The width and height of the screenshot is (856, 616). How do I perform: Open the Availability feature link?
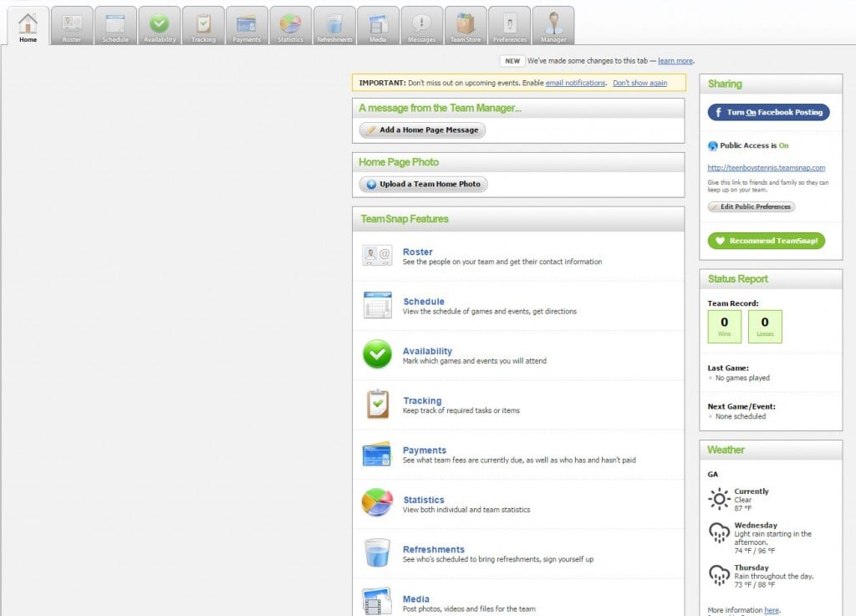click(x=427, y=351)
